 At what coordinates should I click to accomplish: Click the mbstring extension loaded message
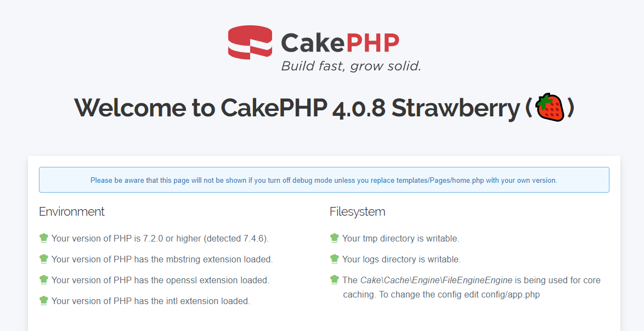click(x=162, y=260)
